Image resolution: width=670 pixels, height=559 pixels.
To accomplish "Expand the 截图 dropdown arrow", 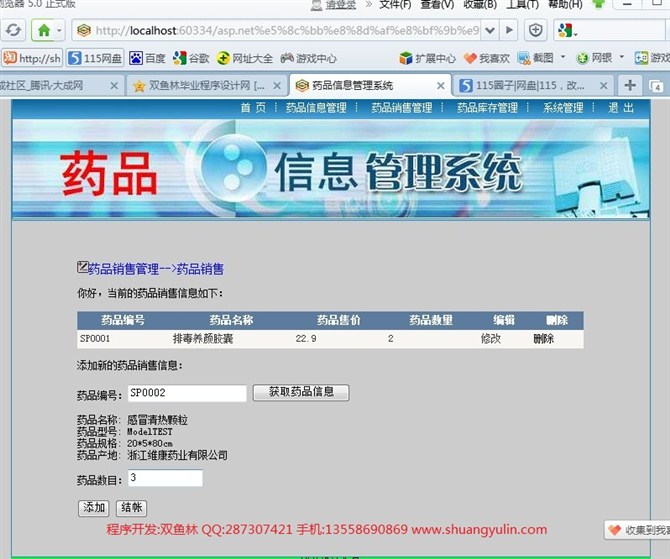I will tap(563, 57).
